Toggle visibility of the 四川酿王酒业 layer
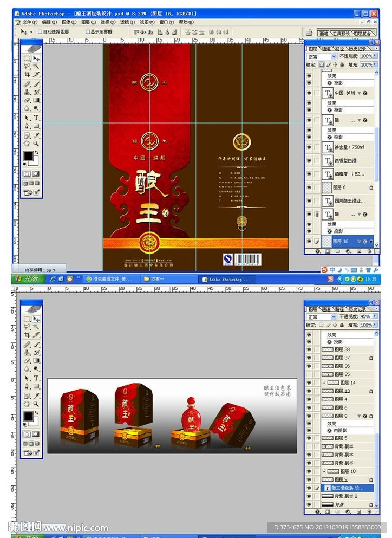The image size is (392, 538). (x=309, y=200)
